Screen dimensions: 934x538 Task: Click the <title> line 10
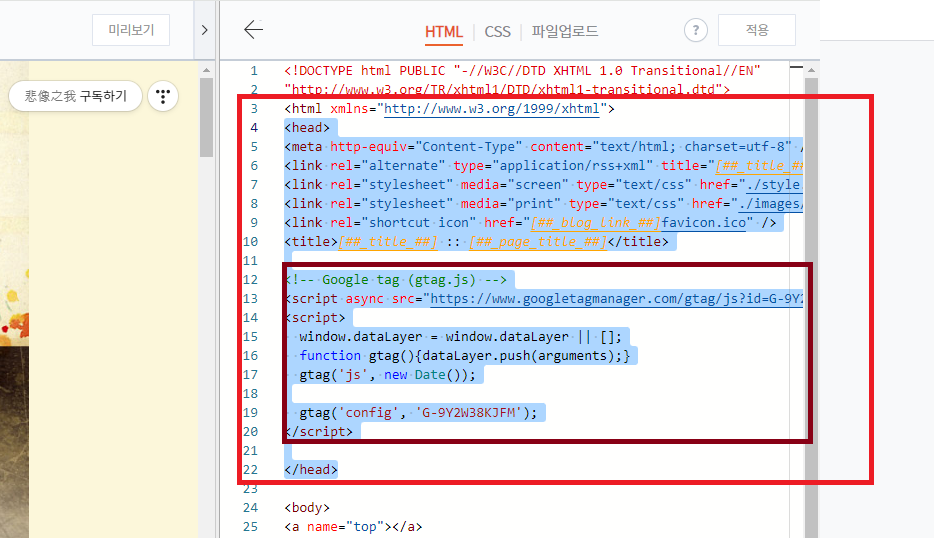tap(477, 242)
